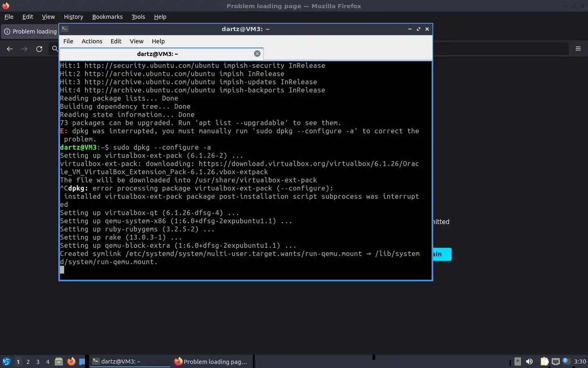Open the terminal File menu
Screen dimensions: 588x368
(x=68, y=41)
